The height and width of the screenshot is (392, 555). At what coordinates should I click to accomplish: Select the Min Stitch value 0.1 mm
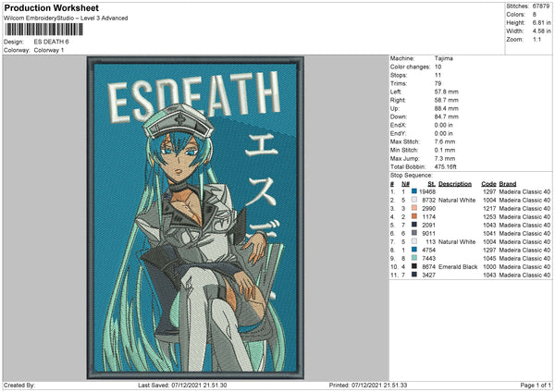pos(445,150)
